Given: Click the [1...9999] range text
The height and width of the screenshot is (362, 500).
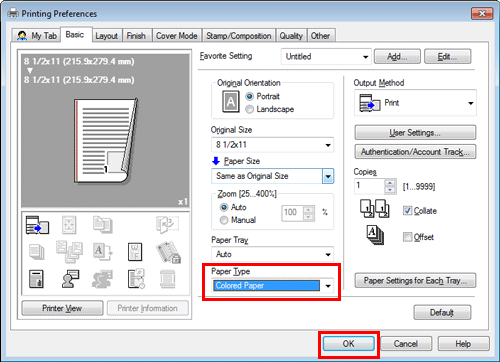Looking at the screenshot, I should tap(419, 187).
